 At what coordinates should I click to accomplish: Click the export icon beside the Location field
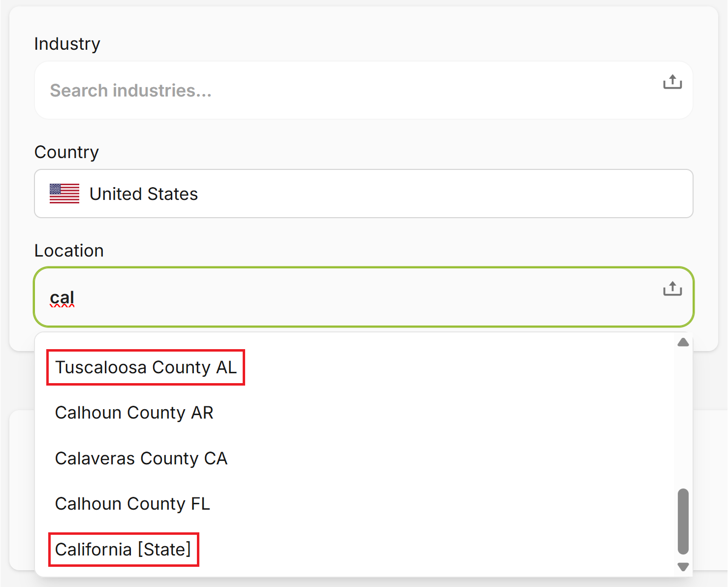click(672, 289)
